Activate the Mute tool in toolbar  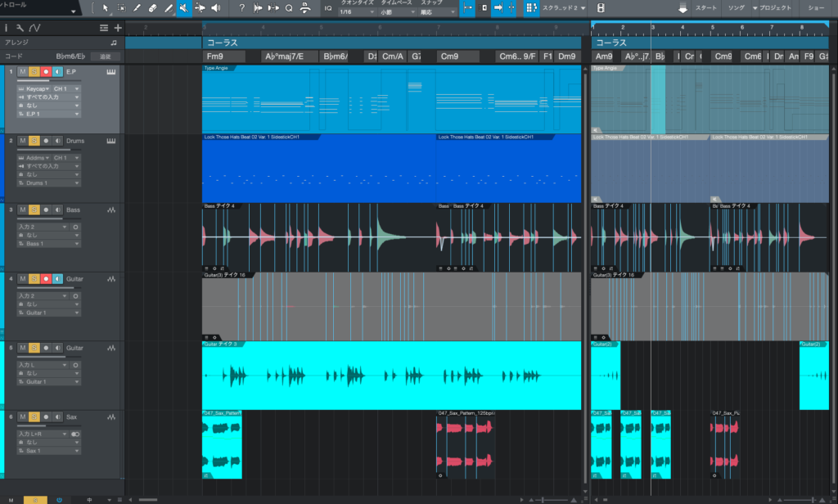click(184, 7)
